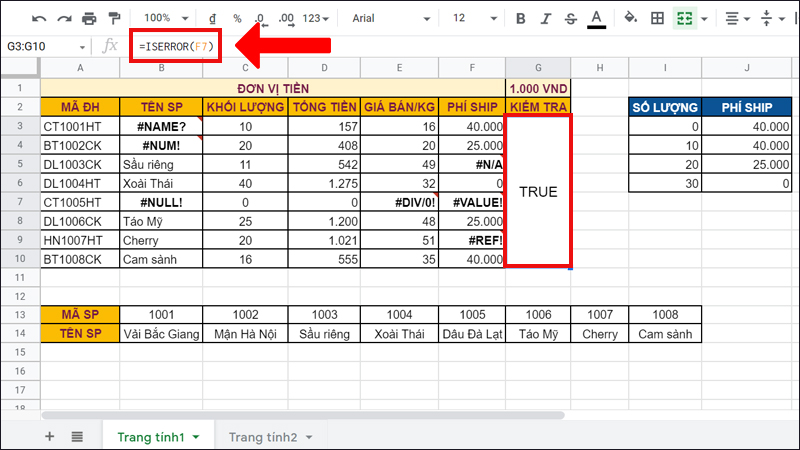Click the select-all corner box

coord(20,67)
